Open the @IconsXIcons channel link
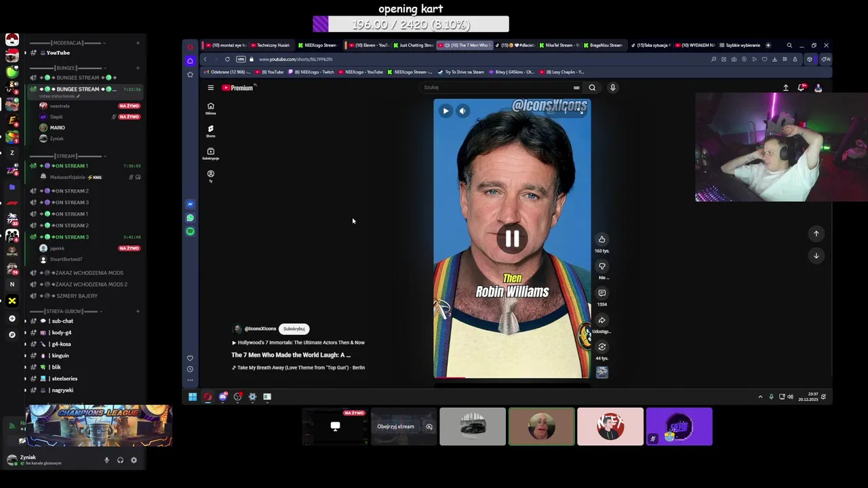868x488 pixels. tap(260, 329)
